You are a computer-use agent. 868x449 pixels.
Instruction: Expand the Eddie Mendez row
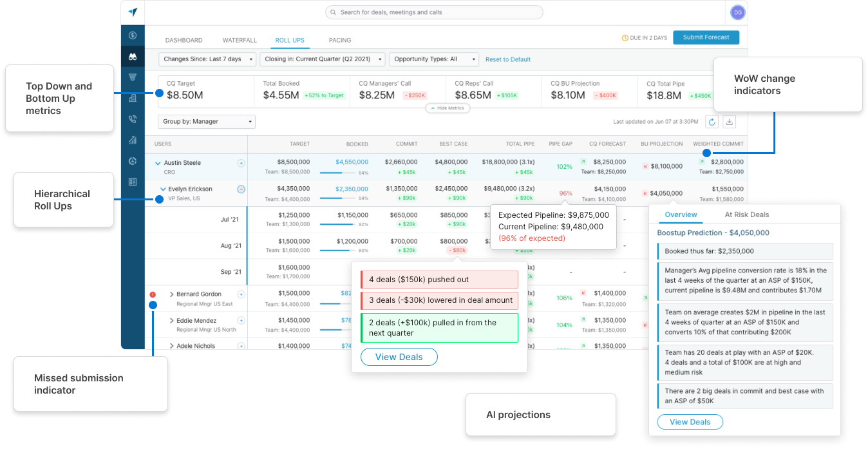171,321
